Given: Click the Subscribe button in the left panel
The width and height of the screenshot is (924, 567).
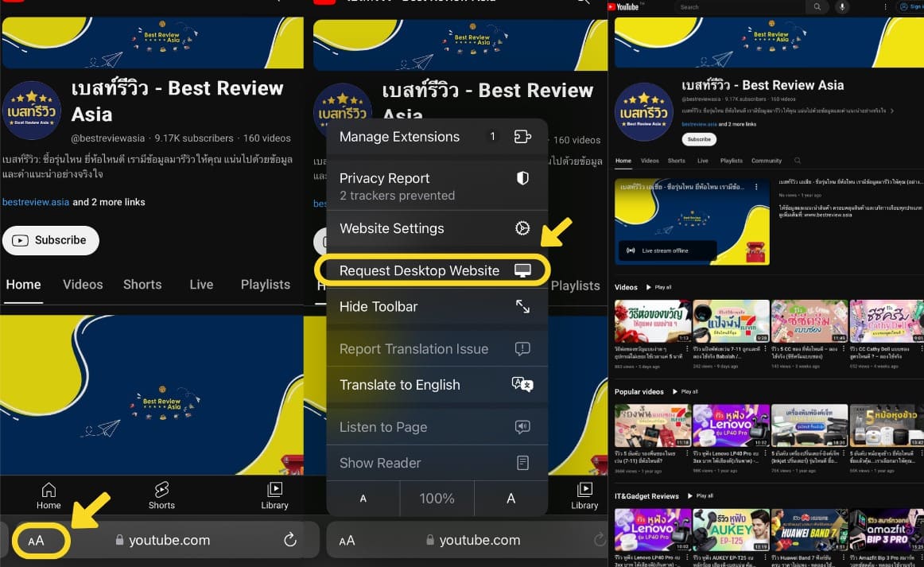Looking at the screenshot, I should coord(51,240).
